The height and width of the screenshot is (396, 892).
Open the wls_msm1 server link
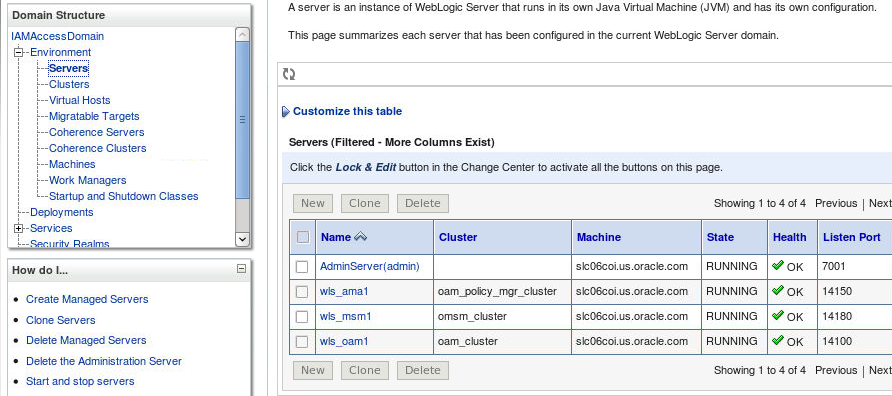pyautogui.click(x=345, y=316)
